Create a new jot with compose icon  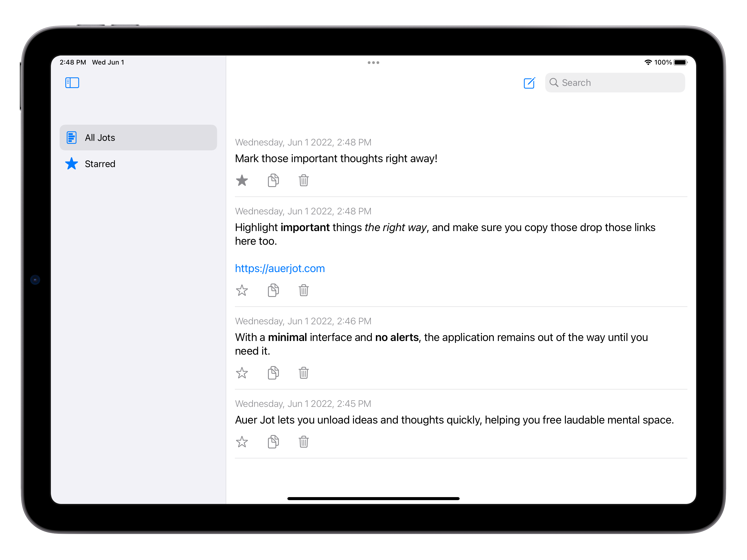tap(529, 83)
